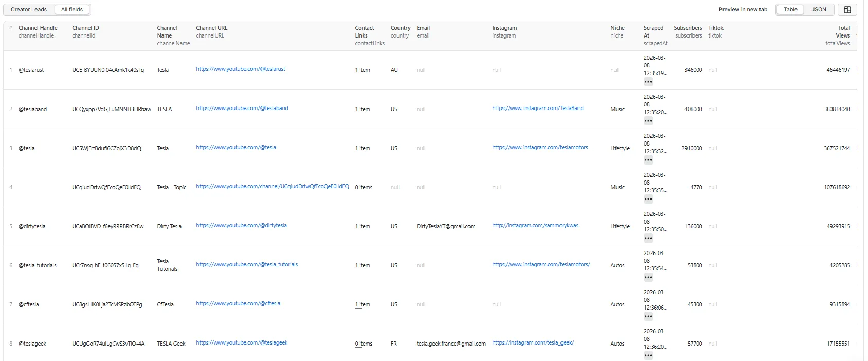Select the Creator Leads tab
The image size is (868, 361).
(x=29, y=9)
